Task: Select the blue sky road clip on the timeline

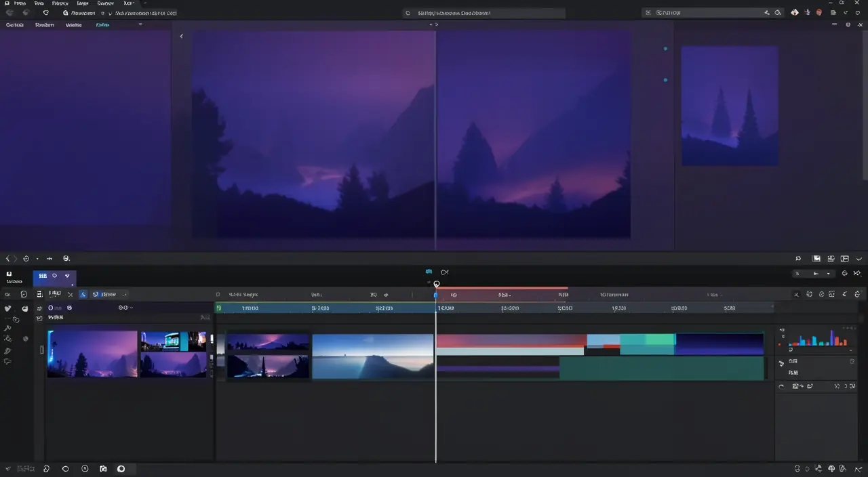Action: pos(372,356)
